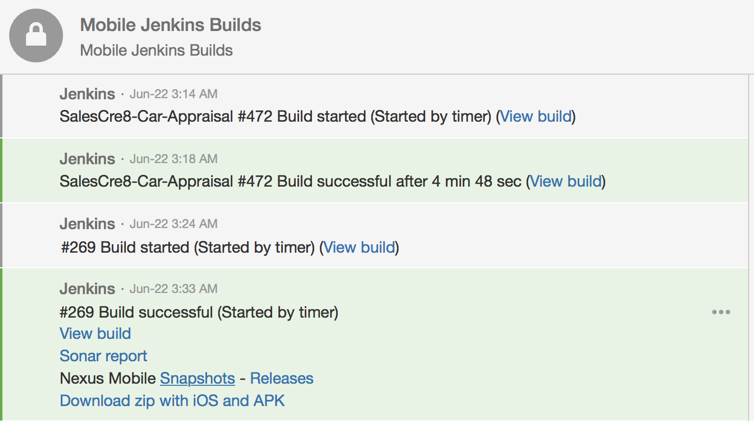Click the Jun-22 3:14 AM timestamp
The image size is (754, 424).
(173, 94)
